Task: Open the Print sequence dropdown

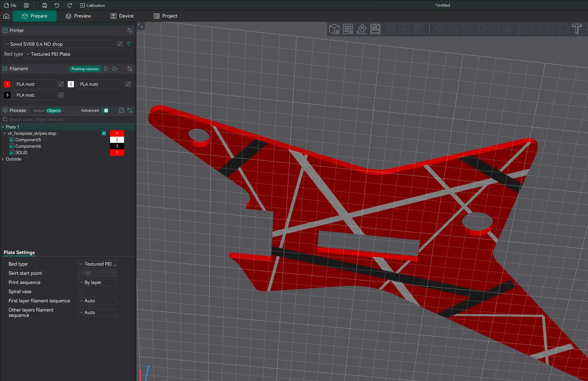Action: click(97, 282)
